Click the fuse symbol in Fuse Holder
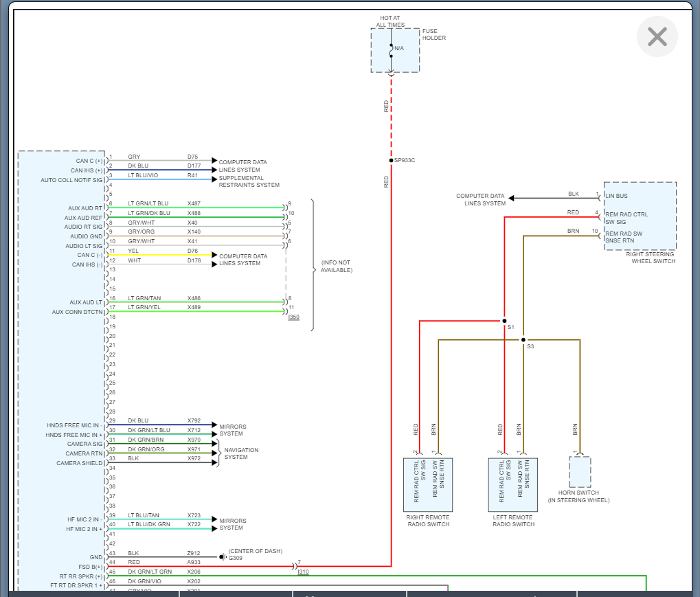The image size is (700, 597). tap(392, 49)
